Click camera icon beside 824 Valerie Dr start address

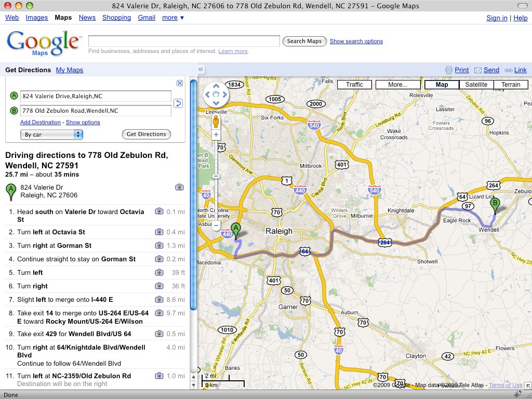179,187
